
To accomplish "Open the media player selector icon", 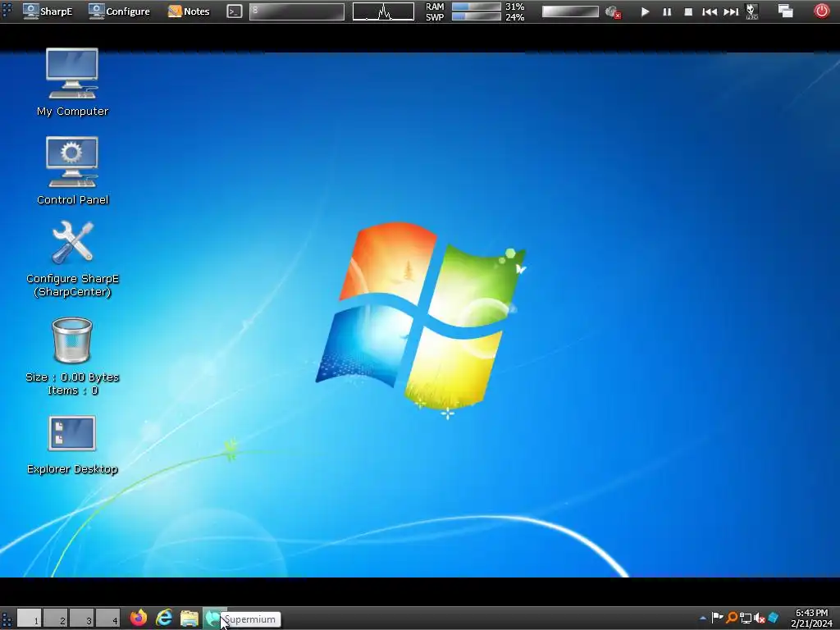I will (751, 11).
